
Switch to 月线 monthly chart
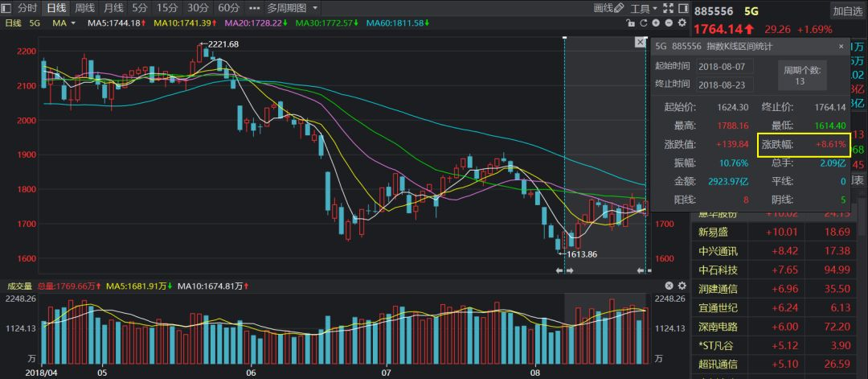click(113, 8)
